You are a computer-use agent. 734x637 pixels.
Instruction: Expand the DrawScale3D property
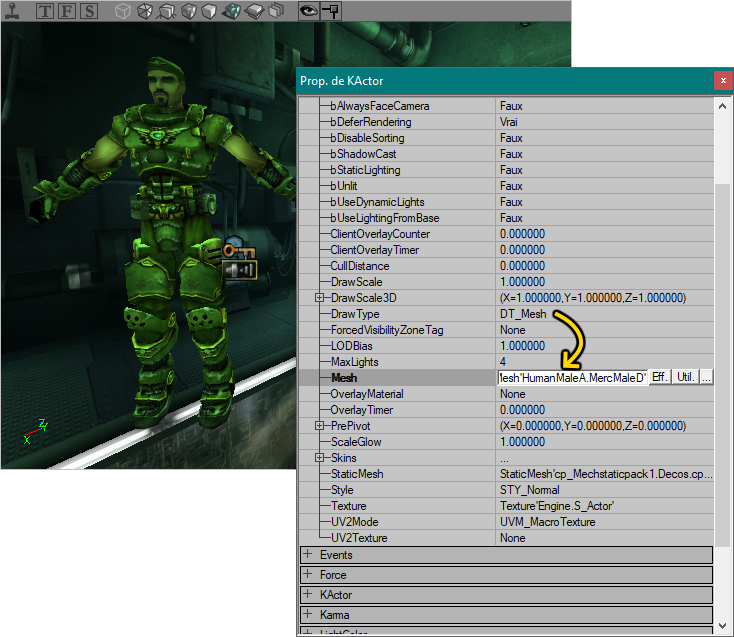[319, 298]
